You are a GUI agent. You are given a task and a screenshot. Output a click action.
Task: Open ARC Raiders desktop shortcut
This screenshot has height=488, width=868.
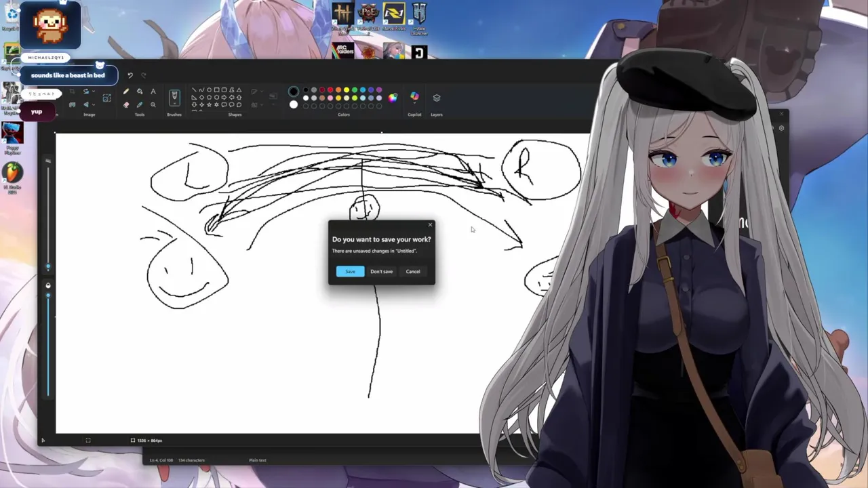pos(343,50)
